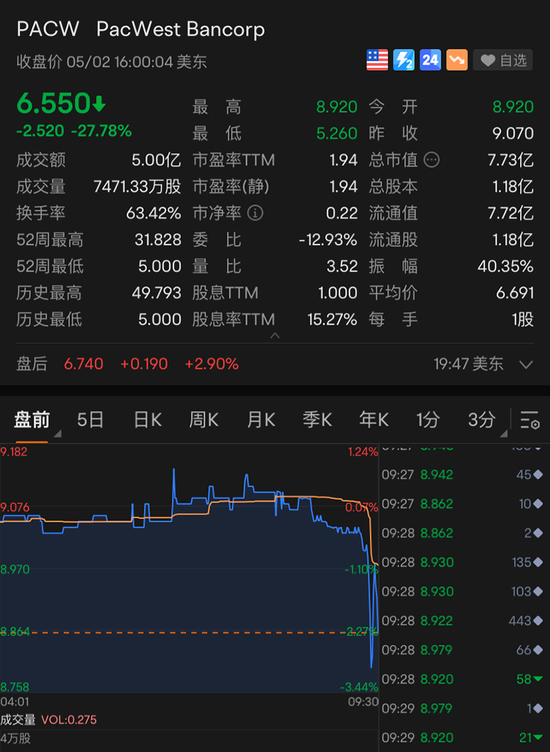
Task: Select the 09:29 8.920 tick with volume 21
Action: pyautogui.click(x=462, y=738)
